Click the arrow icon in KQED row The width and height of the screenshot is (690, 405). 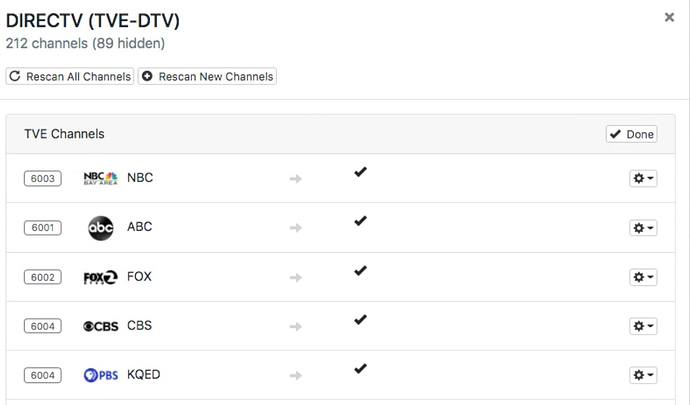[295, 375]
